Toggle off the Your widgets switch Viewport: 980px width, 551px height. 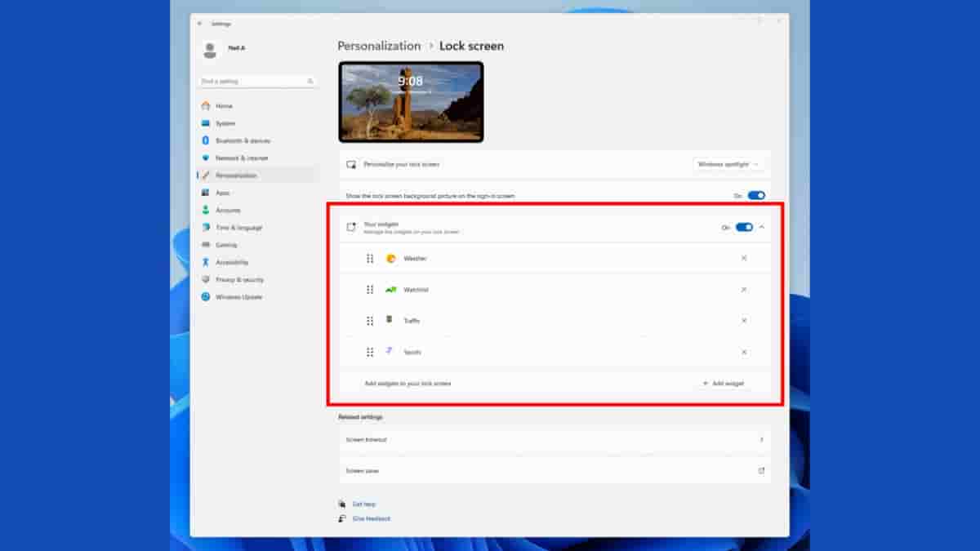743,228
